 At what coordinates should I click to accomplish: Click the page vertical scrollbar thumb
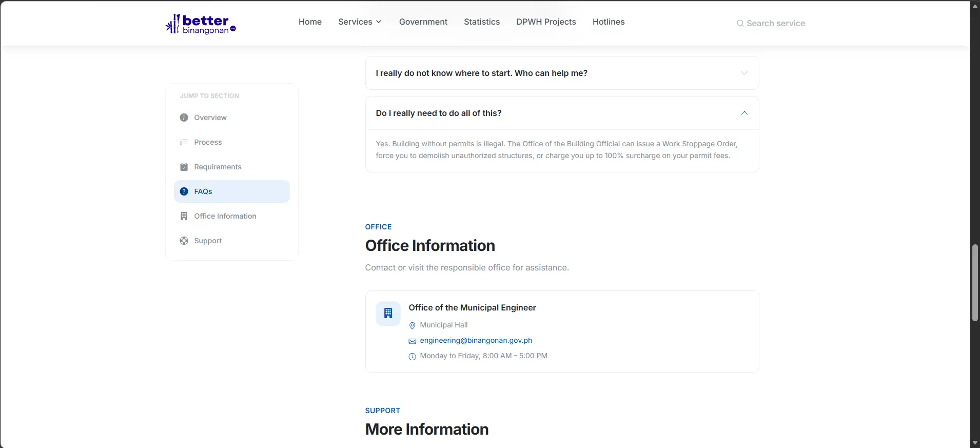pos(975,283)
